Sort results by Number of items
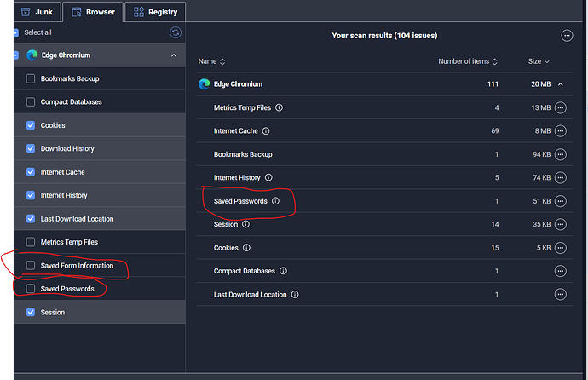Viewport: 588px width, 380px height. pyautogui.click(x=468, y=61)
